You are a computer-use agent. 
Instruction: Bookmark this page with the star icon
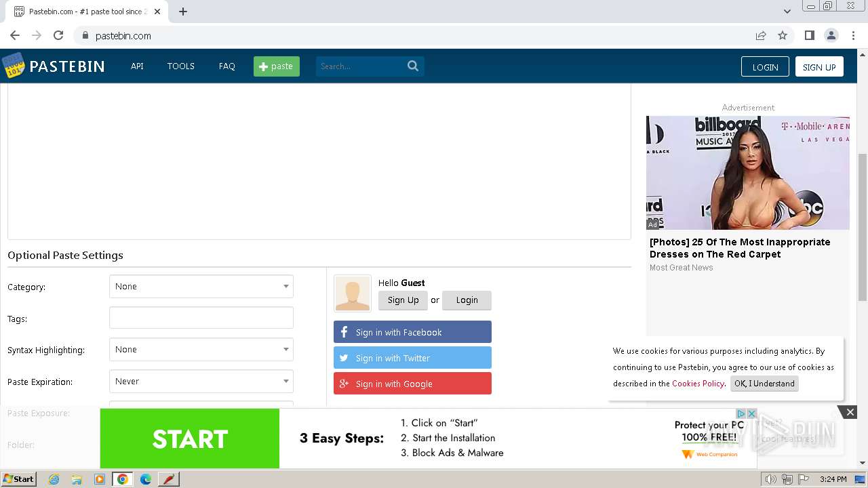tap(783, 35)
